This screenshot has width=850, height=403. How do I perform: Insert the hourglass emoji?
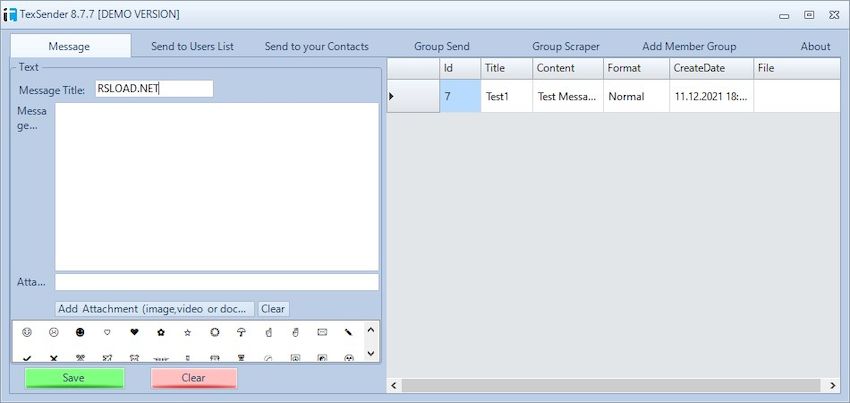pos(242,358)
